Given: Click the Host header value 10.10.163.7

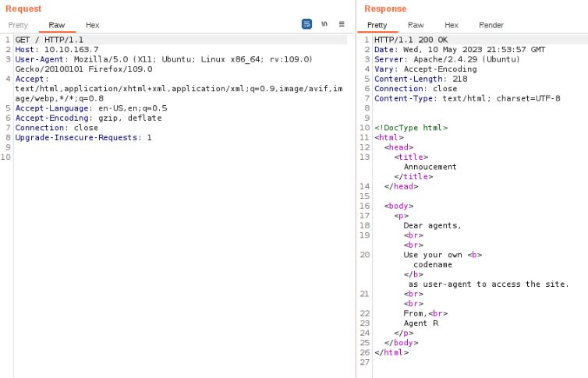Looking at the screenshot, I should (x=71, y=49).
